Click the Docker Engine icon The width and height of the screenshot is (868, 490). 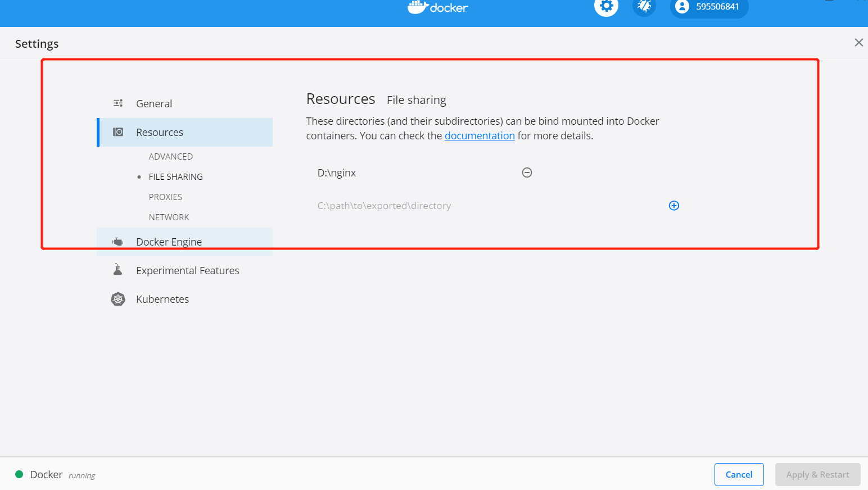pos(118,242)
